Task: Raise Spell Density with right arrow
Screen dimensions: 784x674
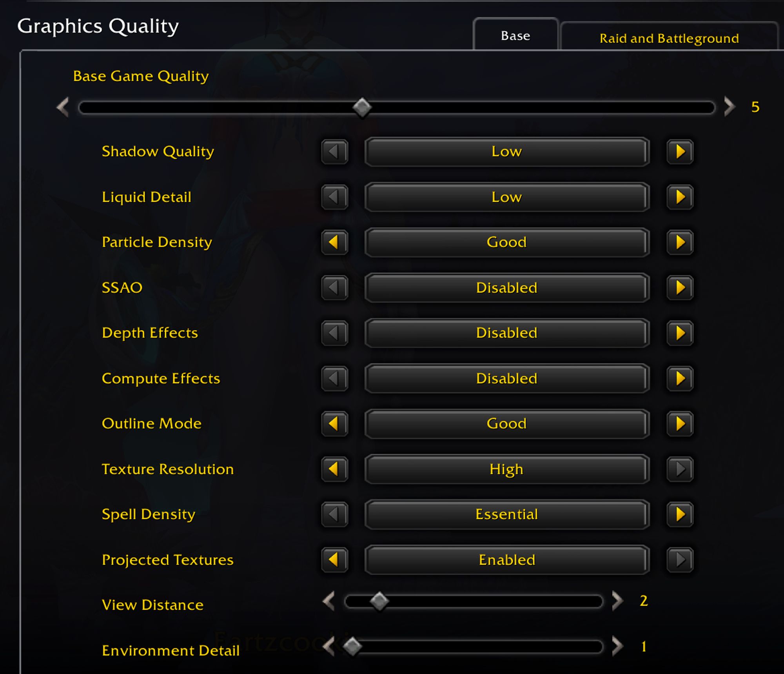Action: 680,514
